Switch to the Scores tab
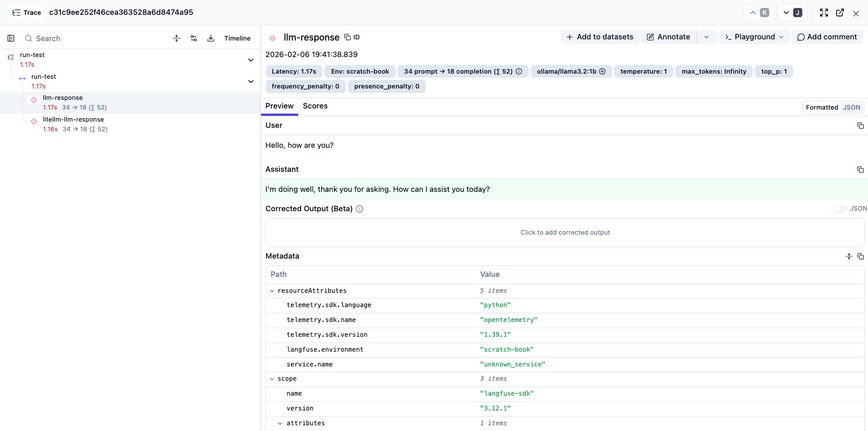868x431 pixels. pyautogui.click(x=315, y=106)
